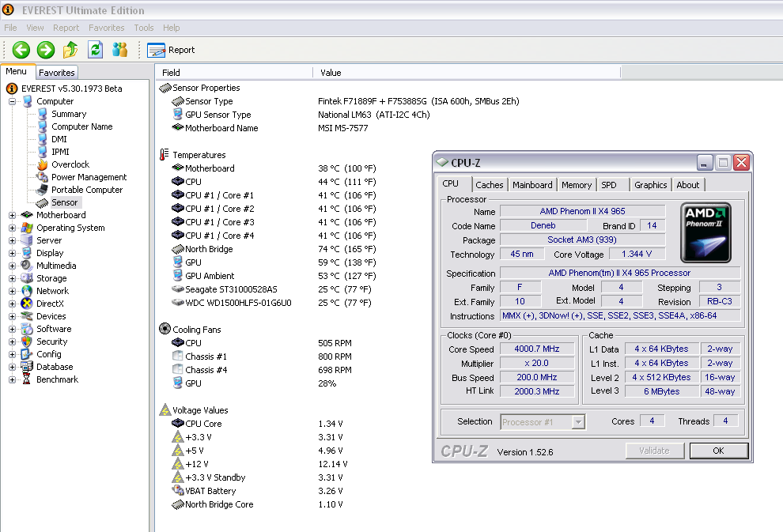Select the DMI tree item
This screenshot has width=783, height=532.
59,139
